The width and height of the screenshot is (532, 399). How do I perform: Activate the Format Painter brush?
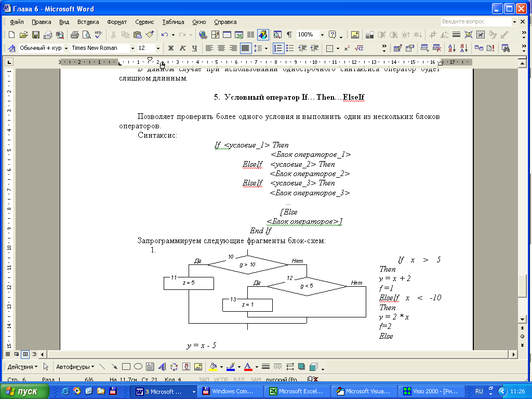(x=150, y=35)
